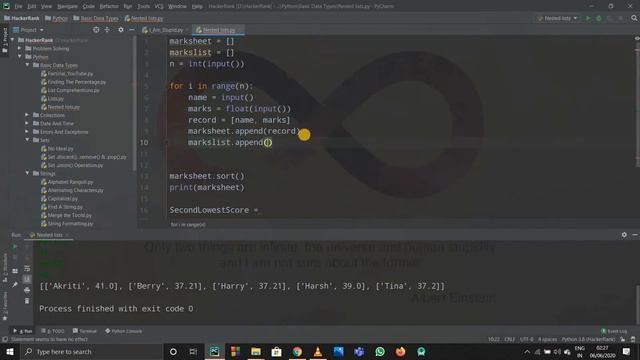Click the pin icon in Run panel

(x=15, y=284)
